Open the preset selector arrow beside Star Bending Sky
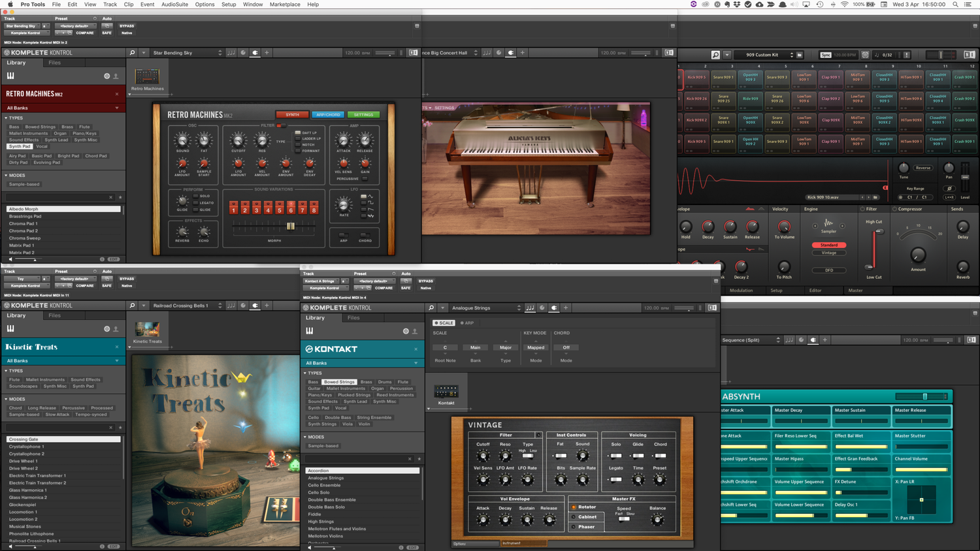This screenshot has height=551, width=980. tap(220, 52)
